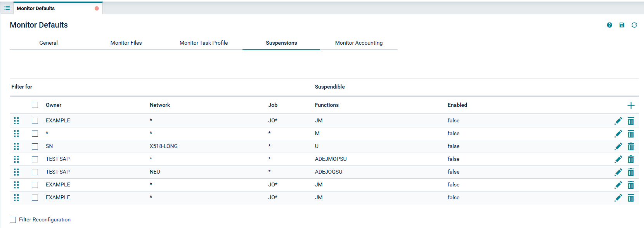The image size is (644, 228).
Task: Edit the row with function M
Action: coord(618,134)
